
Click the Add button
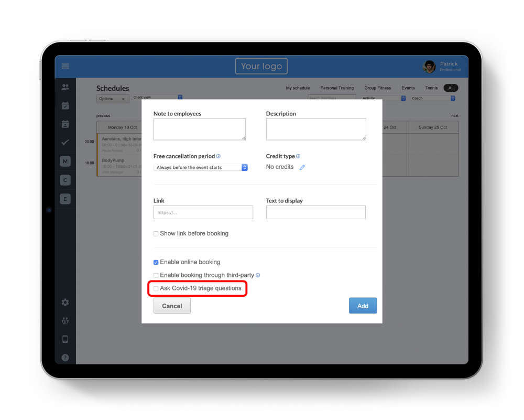click(363, 306)
